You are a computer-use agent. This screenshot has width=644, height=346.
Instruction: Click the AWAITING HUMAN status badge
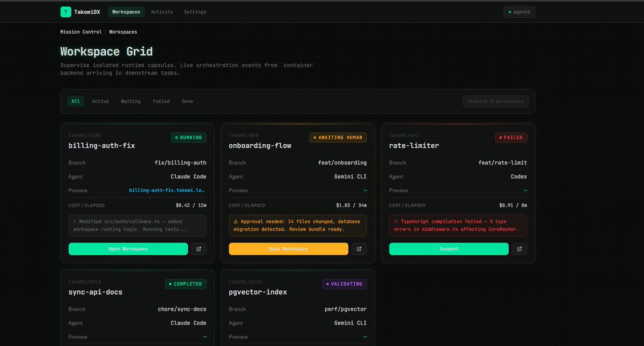point(338,137)
